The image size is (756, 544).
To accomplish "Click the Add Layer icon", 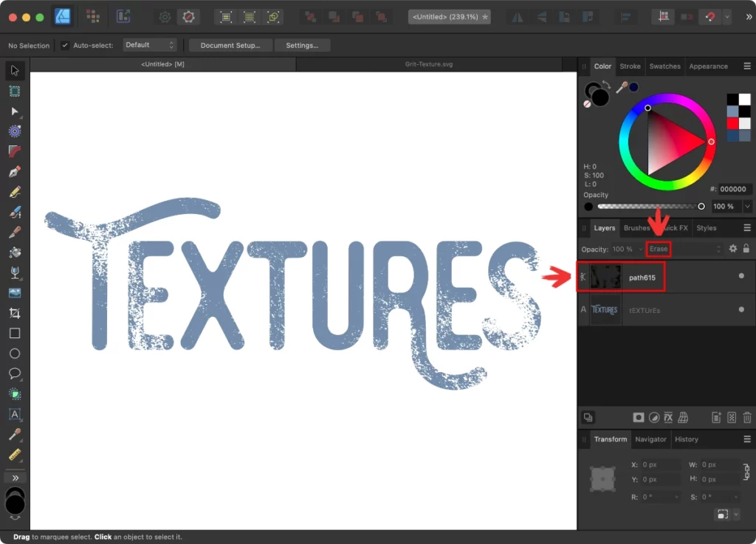I will 715,418.
